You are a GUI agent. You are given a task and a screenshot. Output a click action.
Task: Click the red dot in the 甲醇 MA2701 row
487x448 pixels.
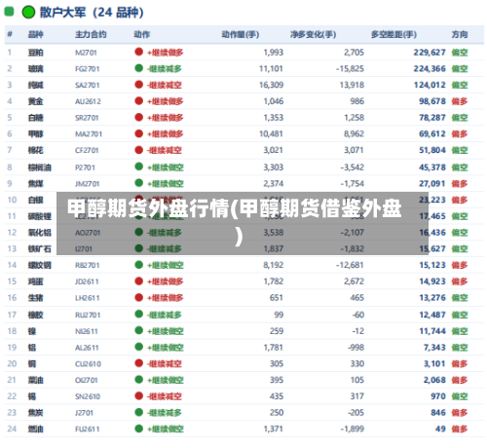[139, 133]
